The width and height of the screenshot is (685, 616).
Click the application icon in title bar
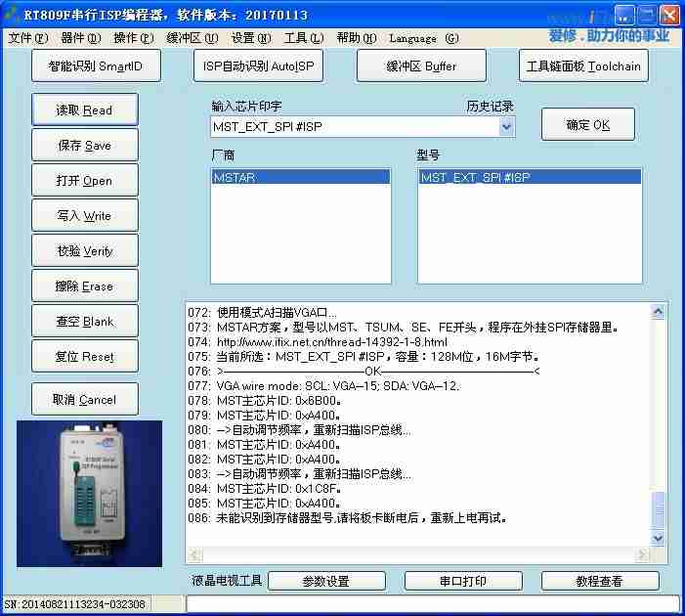(x=11, y=14)
